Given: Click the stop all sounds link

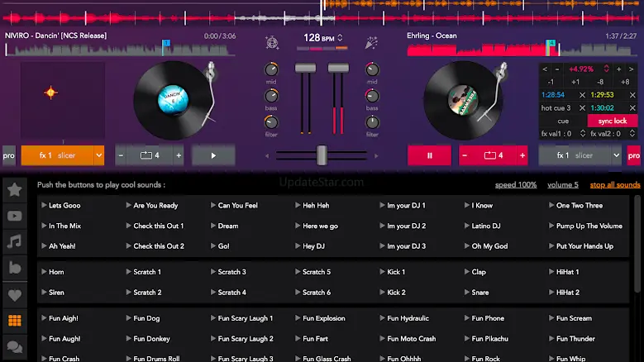Looking at the screenshot, I should 615,185.
